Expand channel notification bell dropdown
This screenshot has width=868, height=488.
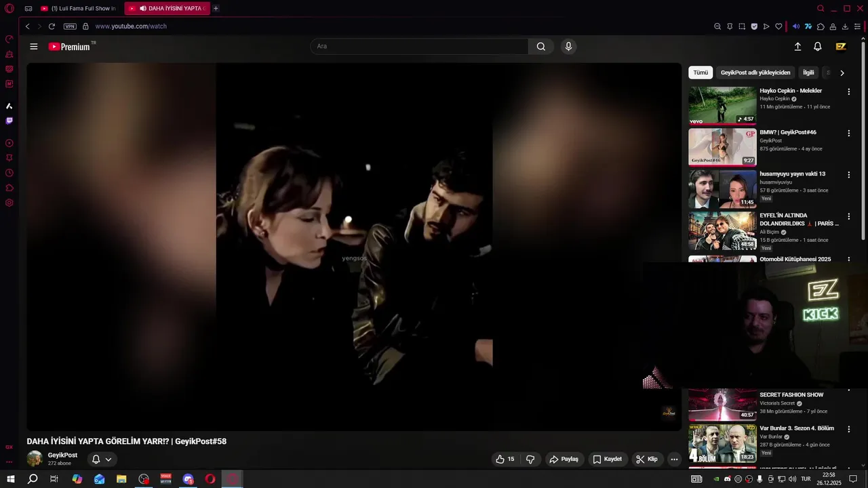[x=102, y=459]
